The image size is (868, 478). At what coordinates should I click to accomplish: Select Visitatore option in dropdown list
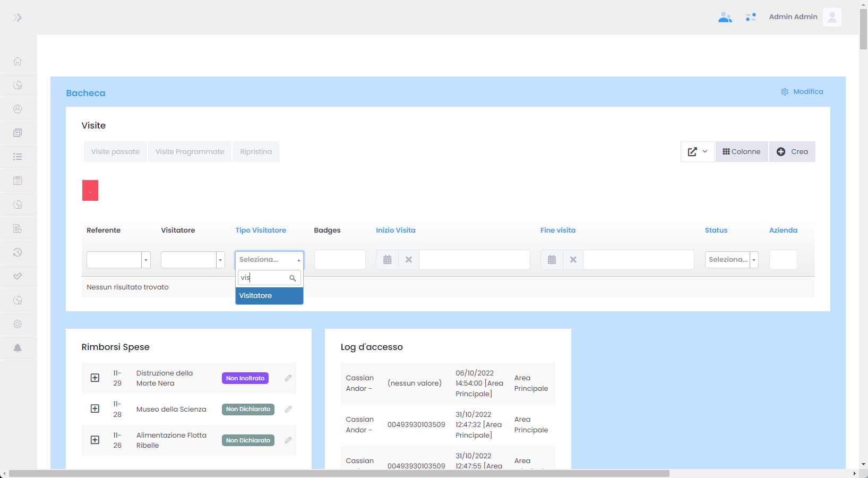270,296
